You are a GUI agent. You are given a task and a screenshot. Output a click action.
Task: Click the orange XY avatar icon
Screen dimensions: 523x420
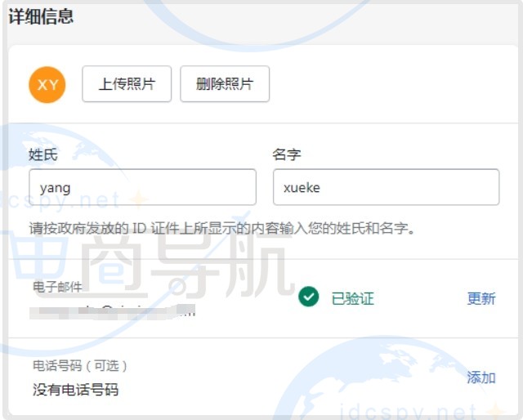47,85
